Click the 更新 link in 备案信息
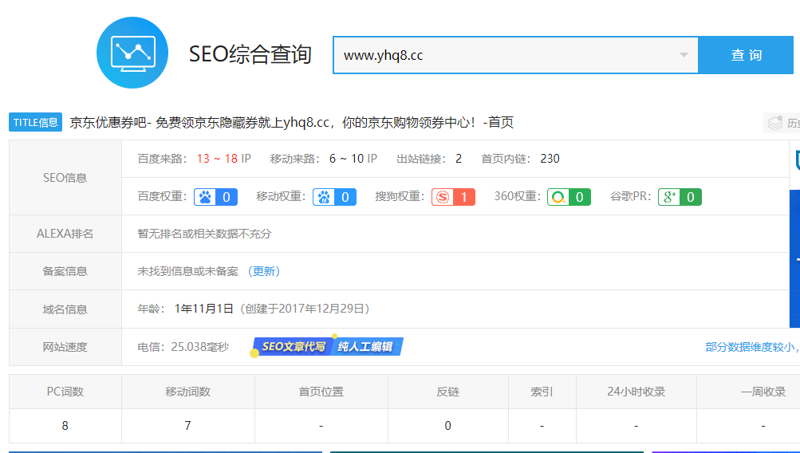Image resolution: width=800 pixels, height=453 pixels. [x=264, y=271]
